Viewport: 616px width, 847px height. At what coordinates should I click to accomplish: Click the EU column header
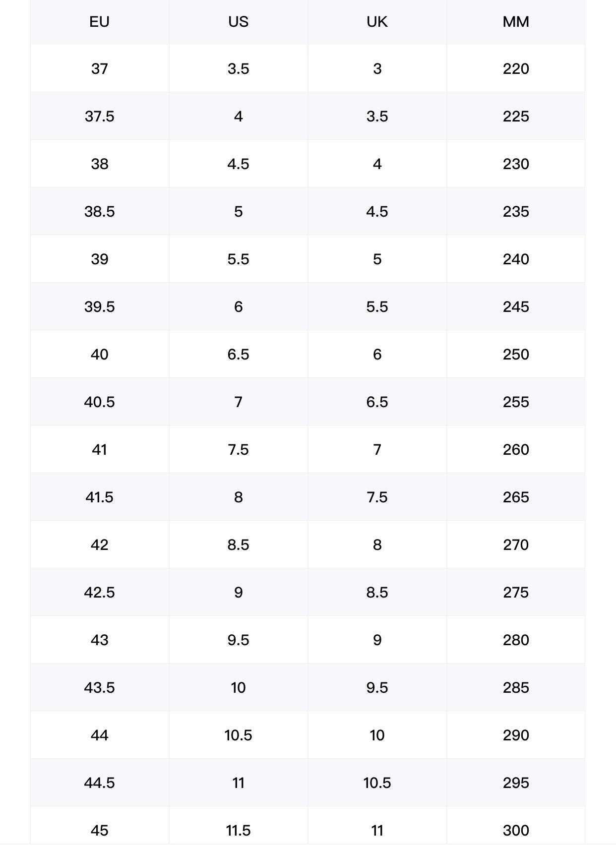tap(99, 22)
